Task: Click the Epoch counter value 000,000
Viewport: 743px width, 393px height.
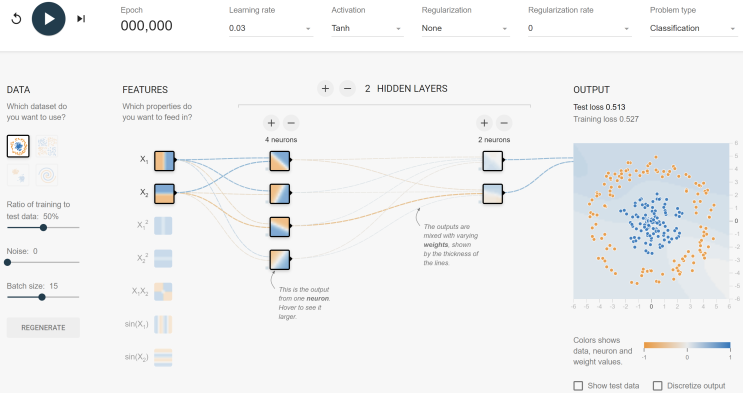Action: pyautogui.click(x=146, y=26)
